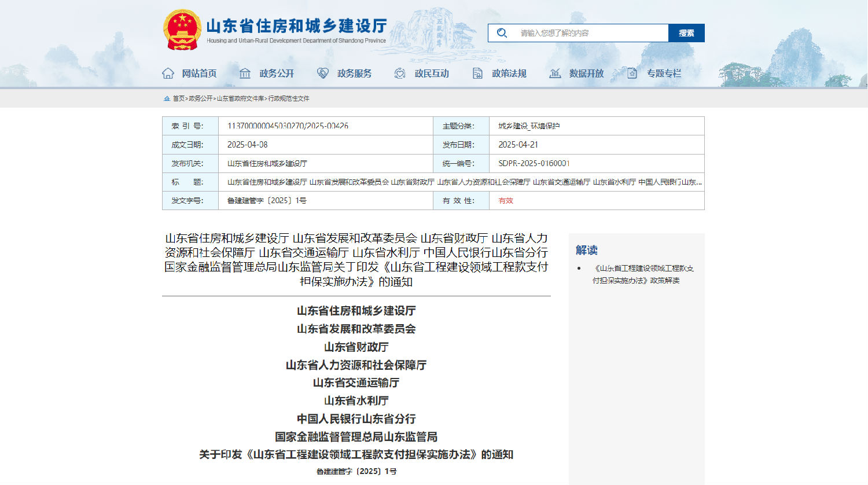Click the 政民互动 circular arrows icon

click(399, 73)
